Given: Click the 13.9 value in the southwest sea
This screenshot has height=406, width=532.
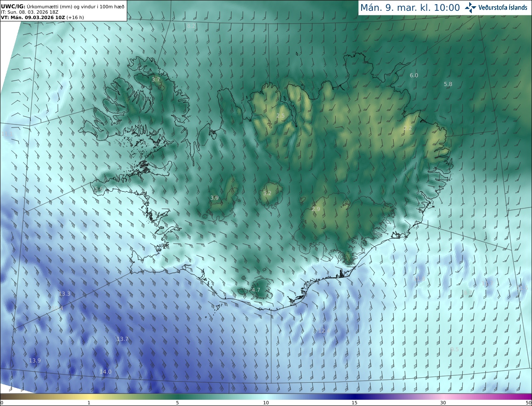Looking at the screenshot, I should pyautogui.click(x=35, y=360).
